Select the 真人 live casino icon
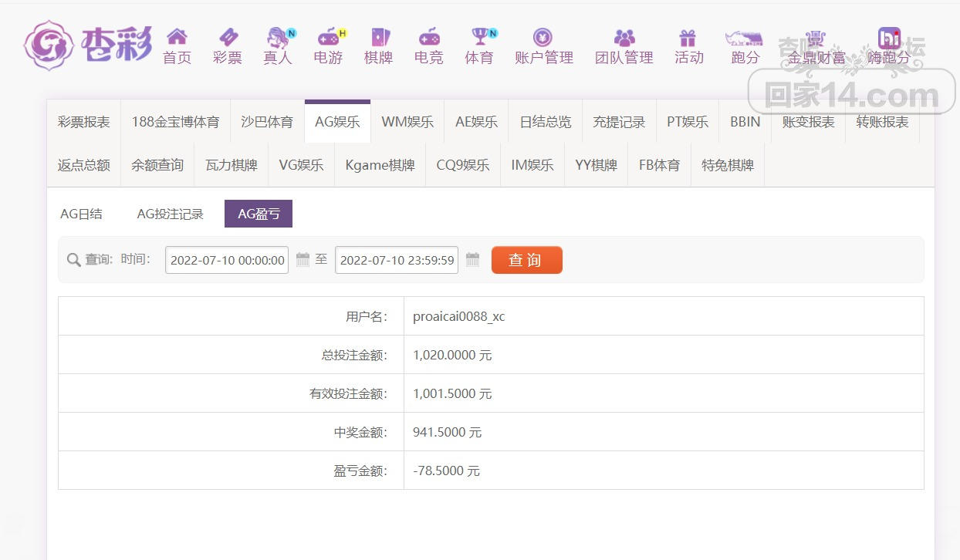 coord(278,37)
